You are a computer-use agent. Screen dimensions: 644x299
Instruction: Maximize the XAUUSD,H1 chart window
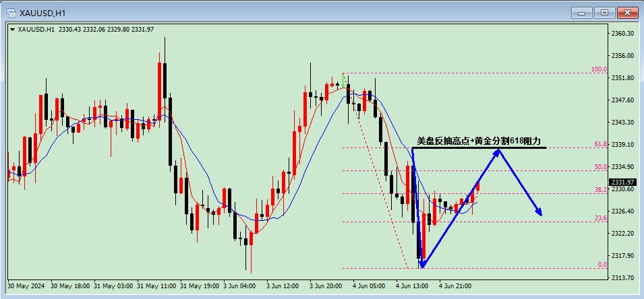pyautogui.click(x=604, y=13)
